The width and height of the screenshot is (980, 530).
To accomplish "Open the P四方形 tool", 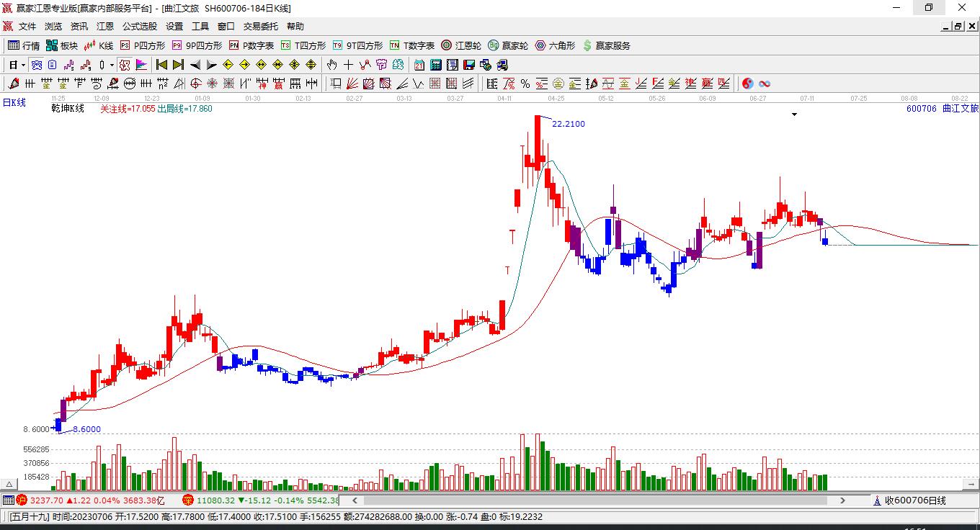I will click(x=142, y=45).
